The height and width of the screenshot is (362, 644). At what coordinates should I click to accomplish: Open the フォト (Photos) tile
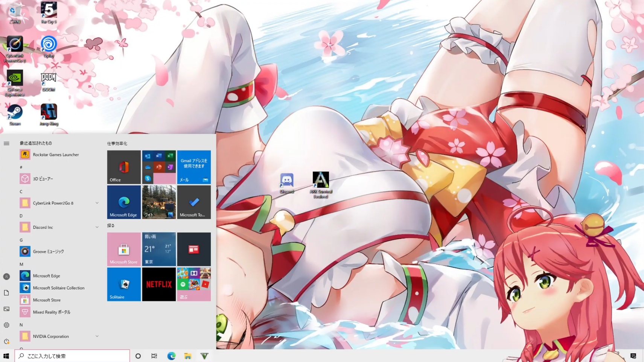tap(159, 202)
